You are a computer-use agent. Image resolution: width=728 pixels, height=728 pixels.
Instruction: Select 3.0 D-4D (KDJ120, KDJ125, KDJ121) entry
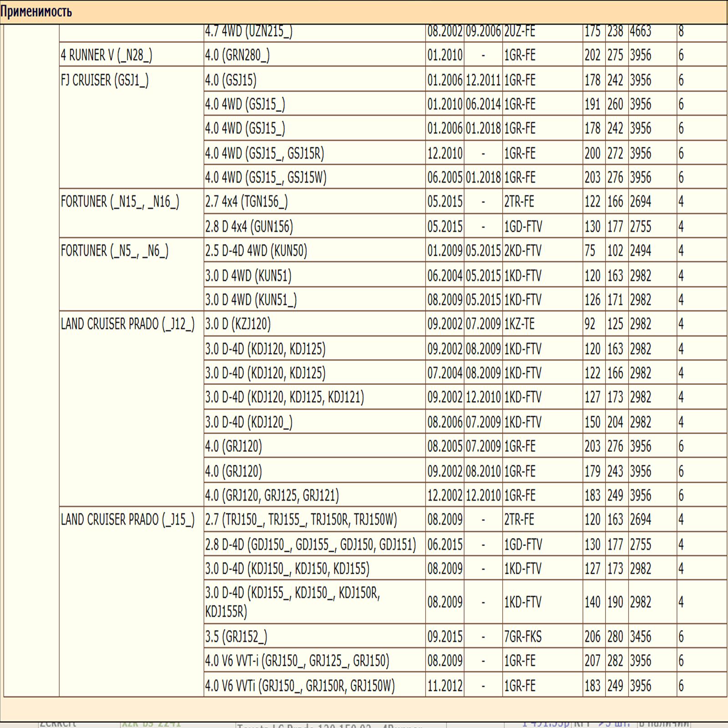pyautogui.click(x=284, y=397)
